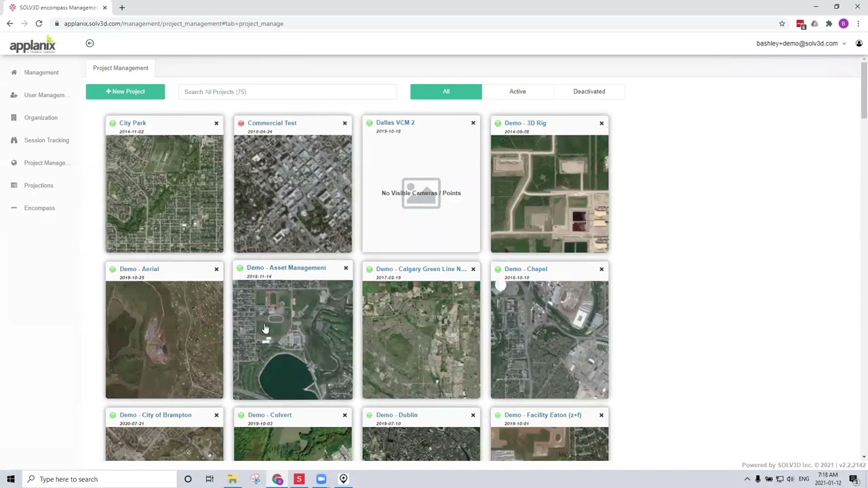868x488 pixels.
Task: Open Demo - Chapel title link
Action: 526,269
